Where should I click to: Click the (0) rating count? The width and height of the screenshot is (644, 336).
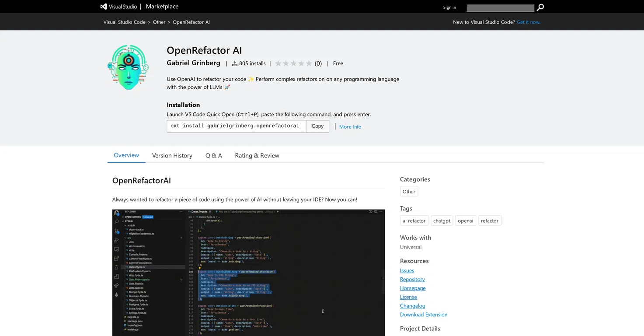coord(318,63)
